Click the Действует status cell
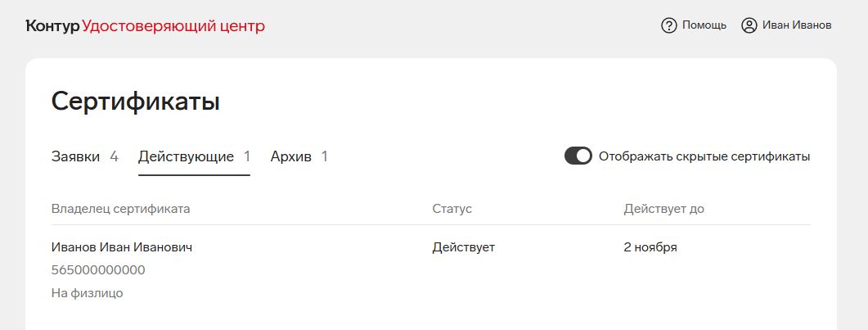Viewport: 868px width, 330px height. pos(463,247)
